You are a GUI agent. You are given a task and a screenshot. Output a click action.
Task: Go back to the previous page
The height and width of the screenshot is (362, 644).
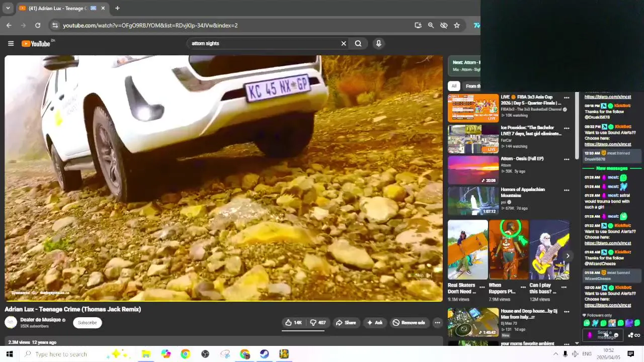9,25
